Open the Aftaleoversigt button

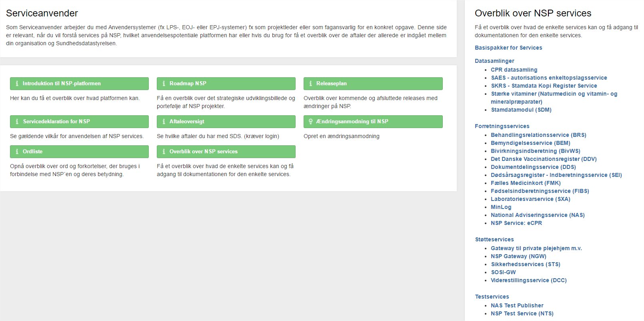(226, 122)
